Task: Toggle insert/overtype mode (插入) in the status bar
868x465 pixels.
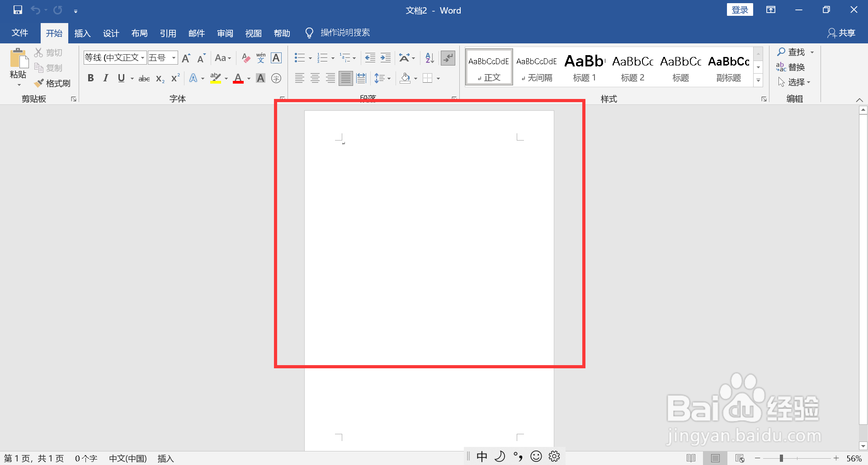Action: tap(165, 458)
